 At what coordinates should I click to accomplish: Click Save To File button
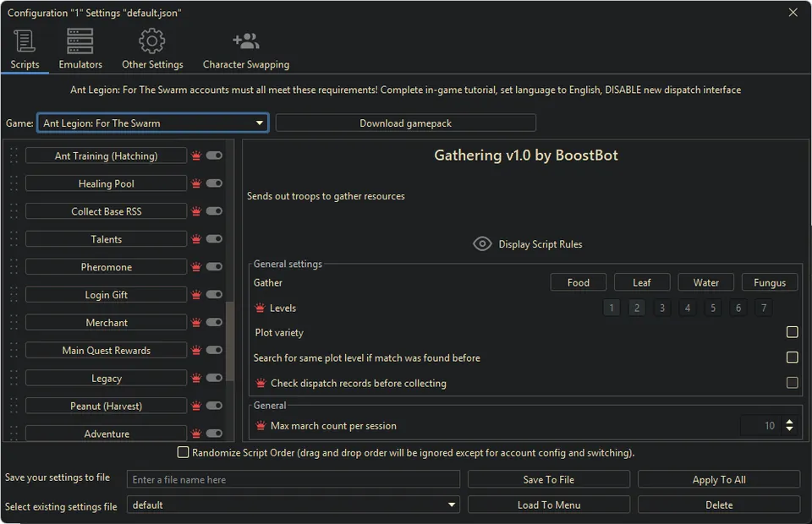click(x=548, y=479)
